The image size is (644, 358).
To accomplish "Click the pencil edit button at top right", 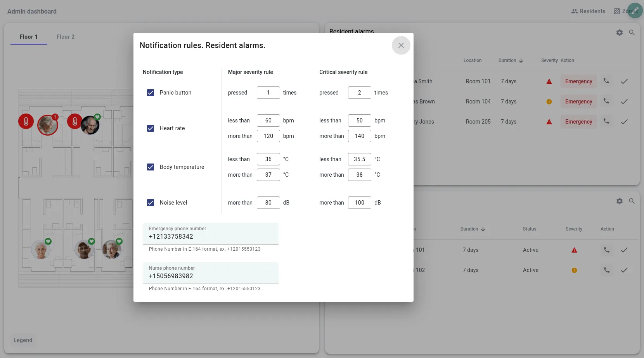I will 635,10.
